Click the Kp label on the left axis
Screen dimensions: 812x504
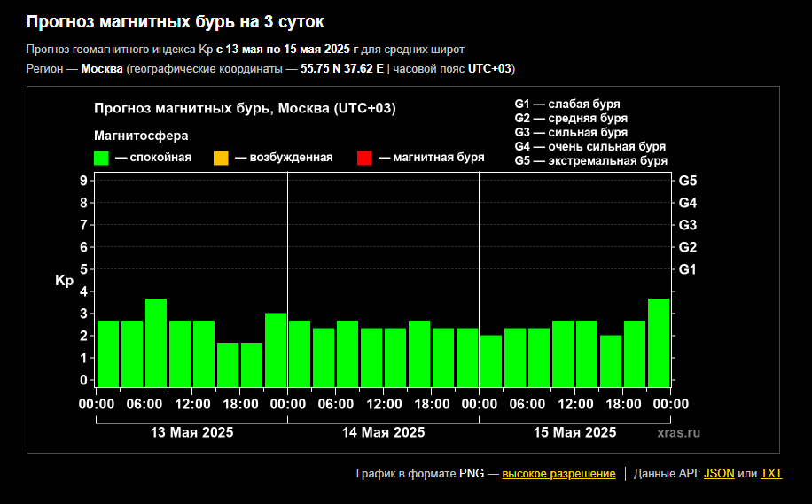65,281
